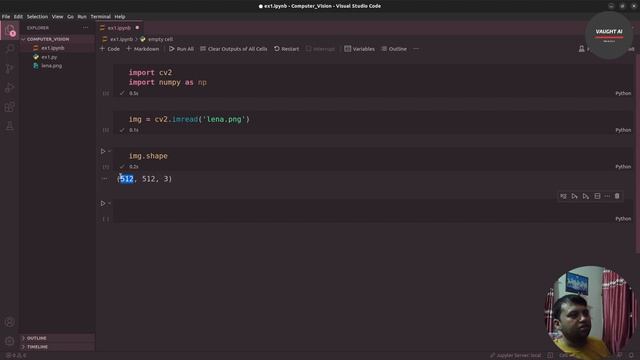Screen dimensions: 640x360
Task: Open the Edit menu
Action: point(18,17)
